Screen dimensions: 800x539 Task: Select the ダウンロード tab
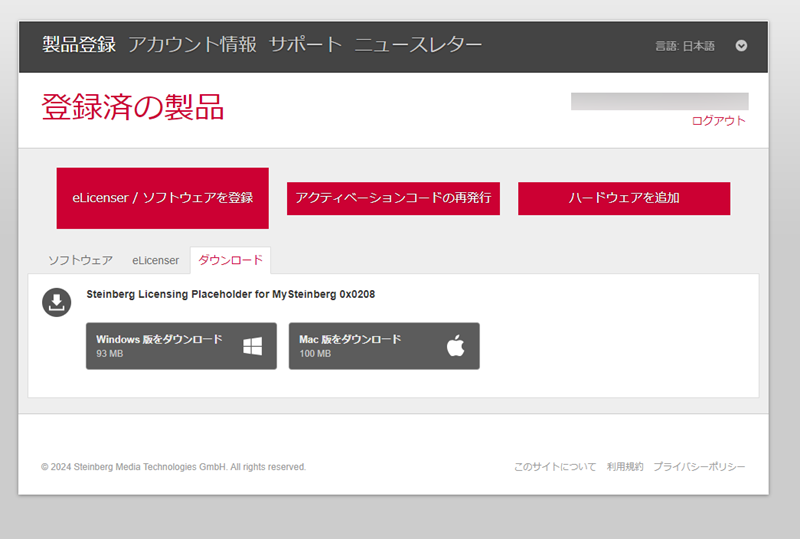point(231,260)
